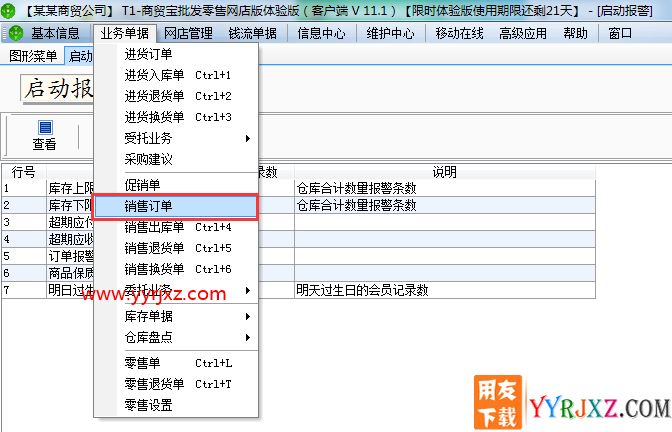
Task: Open the 基本信息 menu
Action: pyautogui.click(x=55, y=33)
